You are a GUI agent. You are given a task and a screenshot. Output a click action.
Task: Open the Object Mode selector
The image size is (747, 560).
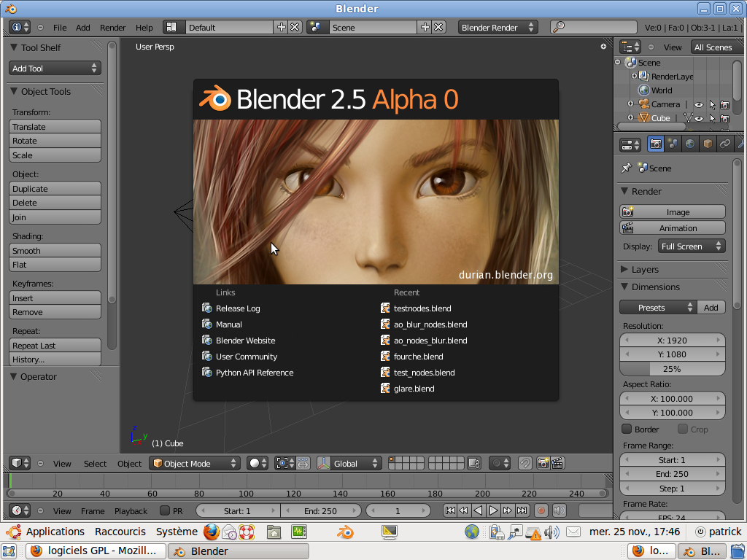click(x=194, y=463)
